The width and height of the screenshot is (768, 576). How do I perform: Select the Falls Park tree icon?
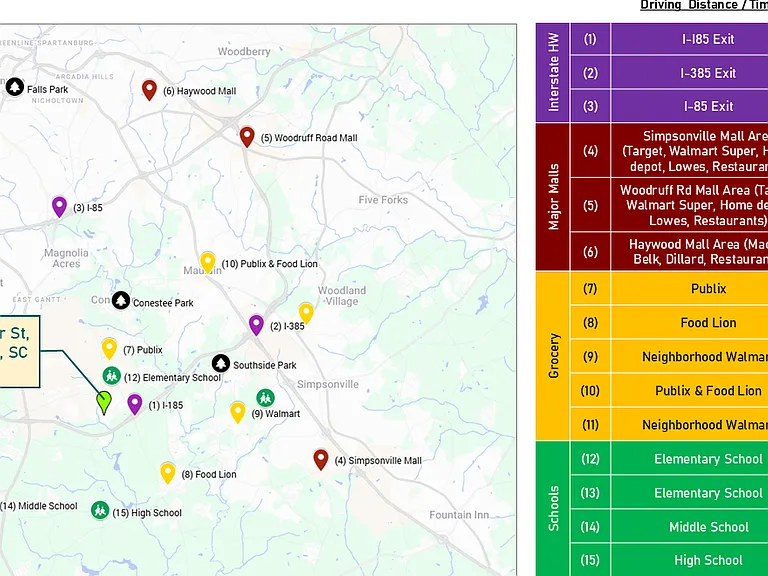coord(15,88)
